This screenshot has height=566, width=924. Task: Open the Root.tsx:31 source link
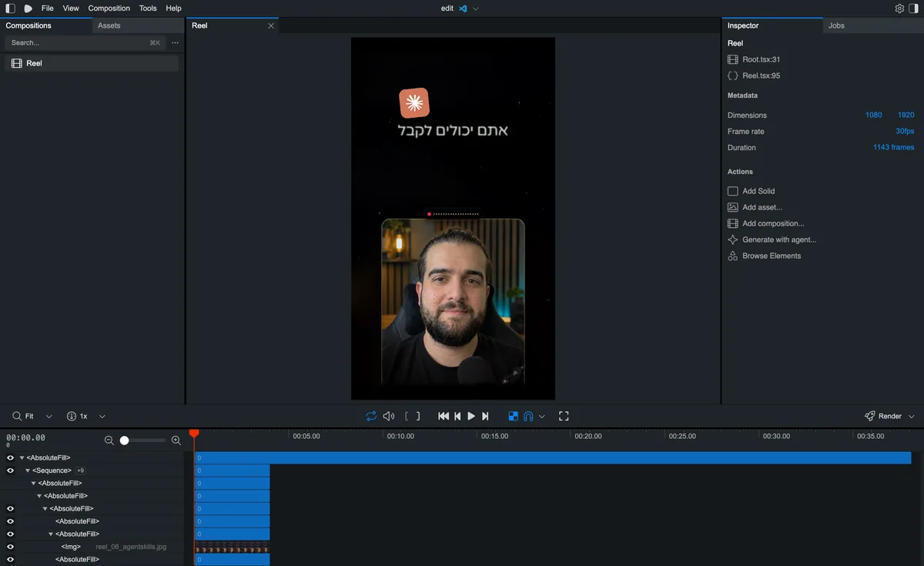coord(762,59)
